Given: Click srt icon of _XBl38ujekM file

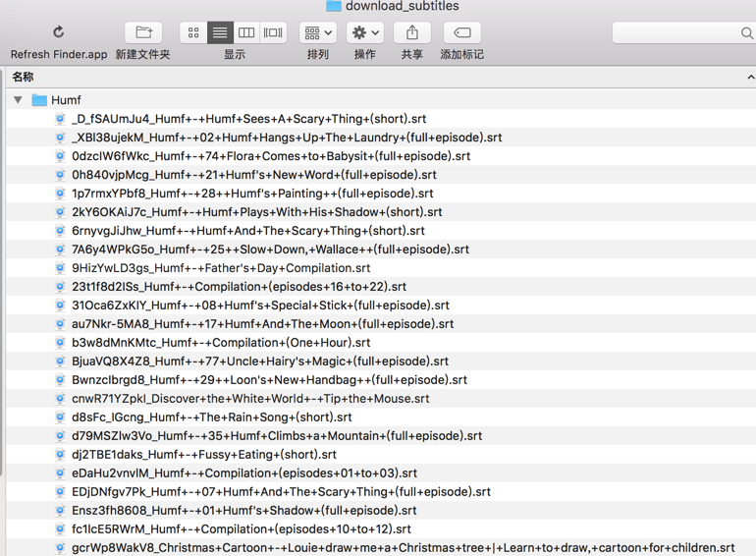Looking at the screenshot, I should [x=60, y=138].
